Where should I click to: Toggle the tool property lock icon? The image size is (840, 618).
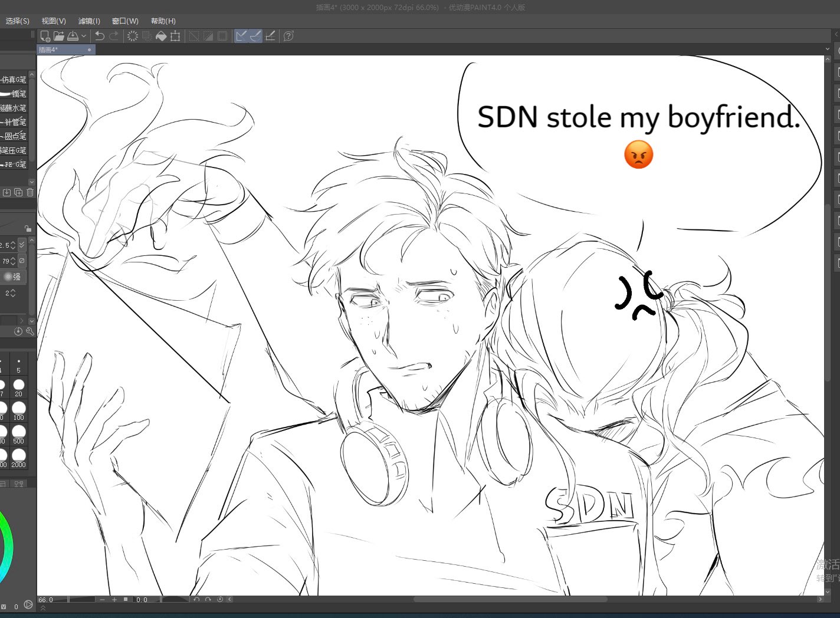(x=28, y=228)
